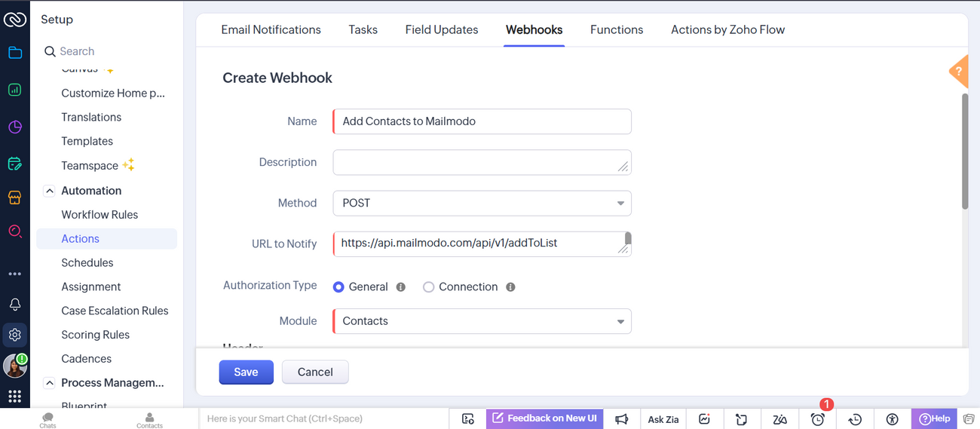Open the user profile avatar
This screenshot has width=980, height=429.
(15, 366)
